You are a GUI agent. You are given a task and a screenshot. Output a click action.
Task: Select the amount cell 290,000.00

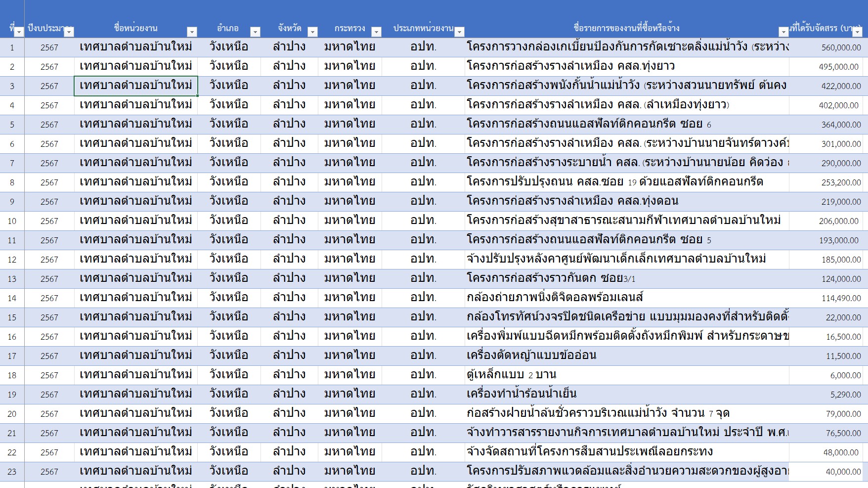tap(826, 163)
